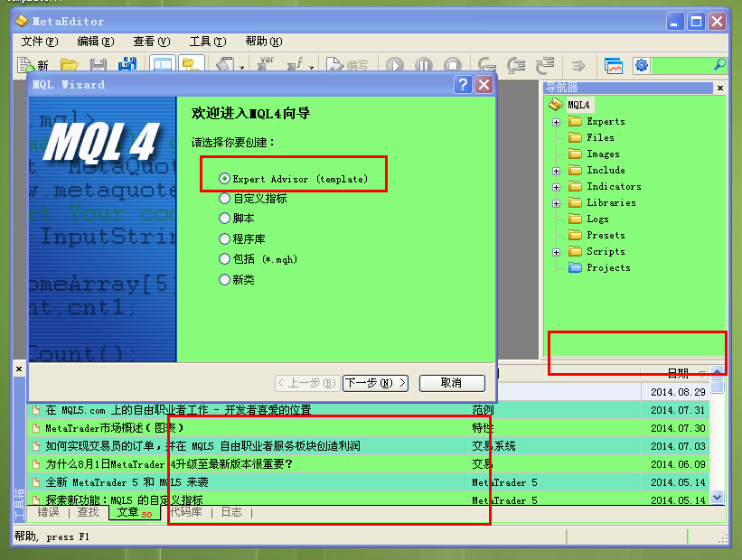Switch to the 代码库 tab in Toolbox

[186, 512]
